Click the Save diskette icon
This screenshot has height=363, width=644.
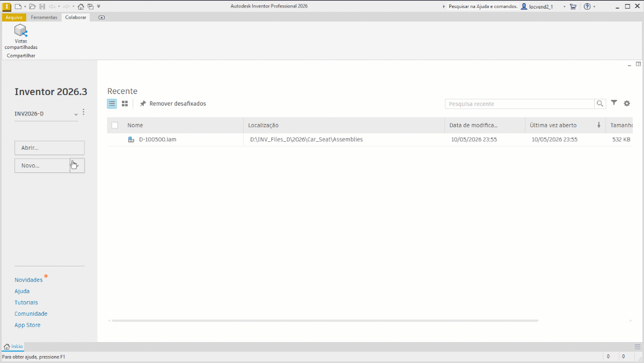42,6
